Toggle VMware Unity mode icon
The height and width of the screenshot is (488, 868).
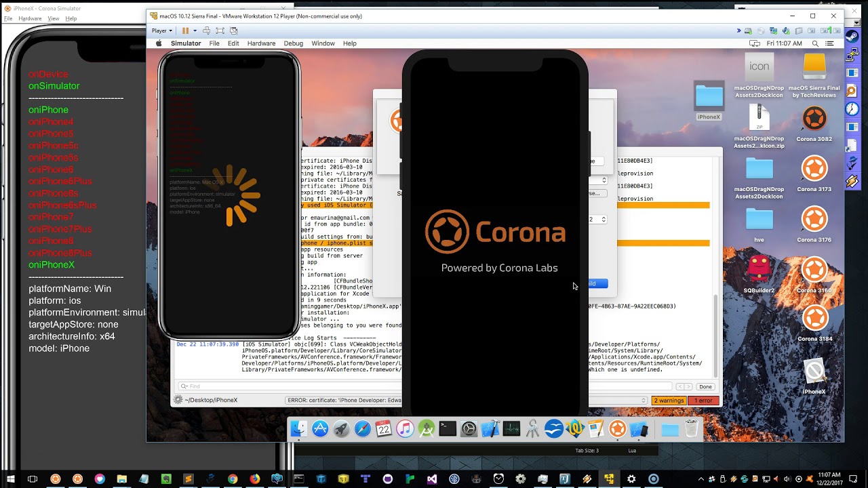click(x=233, y=30)
